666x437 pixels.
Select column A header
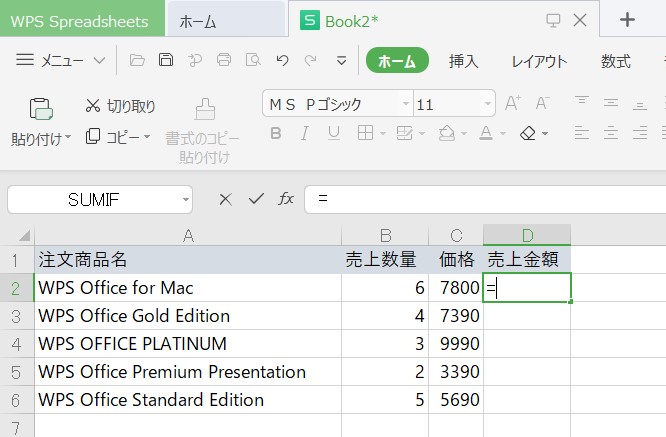188,235
